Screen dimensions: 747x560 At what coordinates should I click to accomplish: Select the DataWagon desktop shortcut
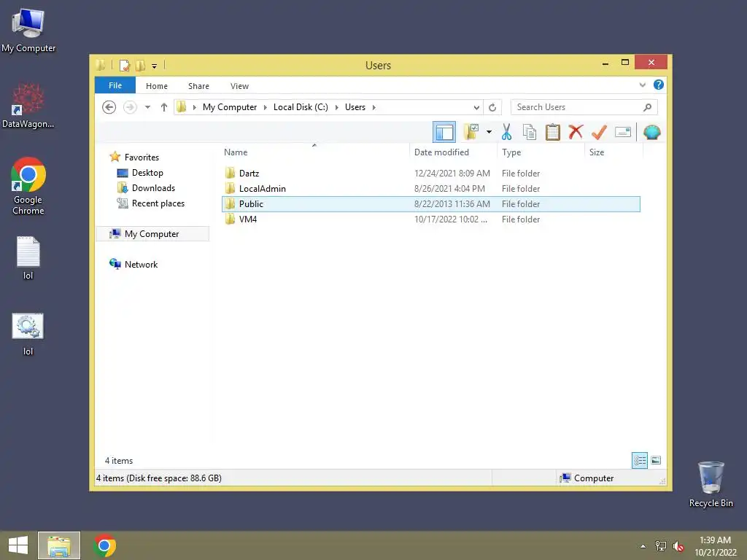28,106
